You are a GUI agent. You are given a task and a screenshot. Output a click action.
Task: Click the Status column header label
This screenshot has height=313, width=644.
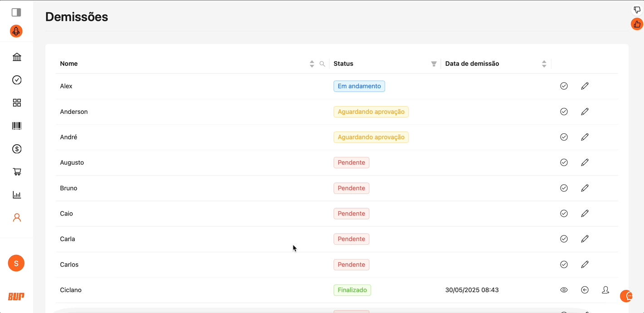[x=343, y=64]
